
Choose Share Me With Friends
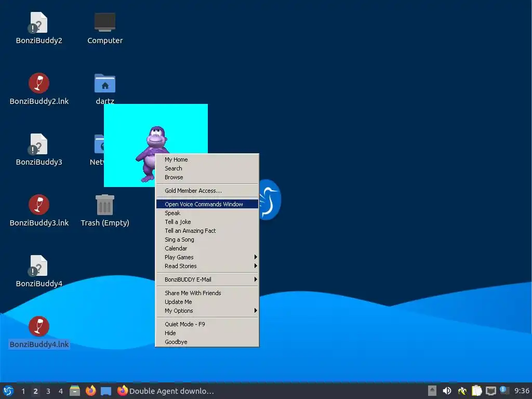coord(207,293)
